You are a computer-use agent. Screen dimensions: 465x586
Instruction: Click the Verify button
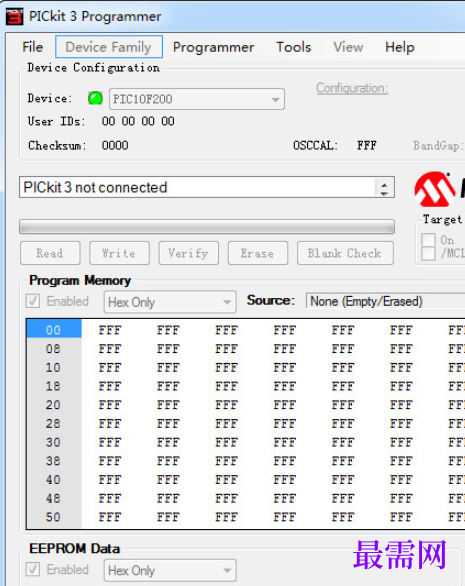click(x=189, y=253)
